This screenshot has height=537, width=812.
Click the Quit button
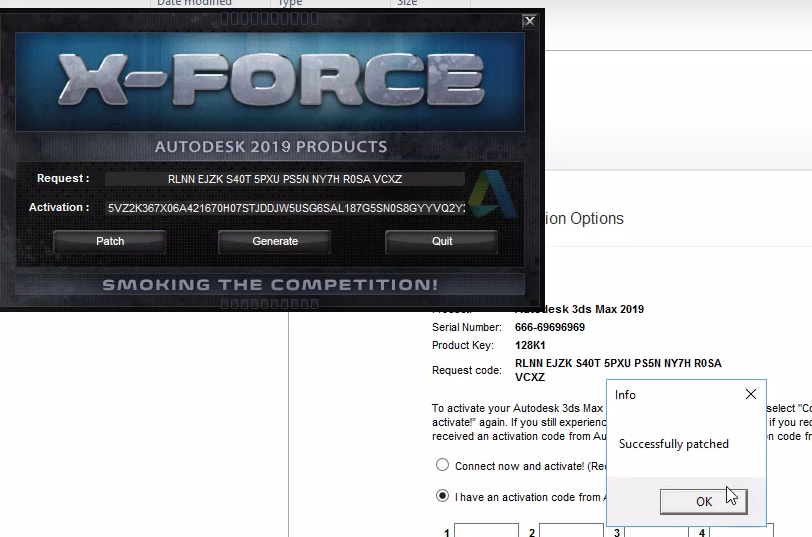(442, 241)
